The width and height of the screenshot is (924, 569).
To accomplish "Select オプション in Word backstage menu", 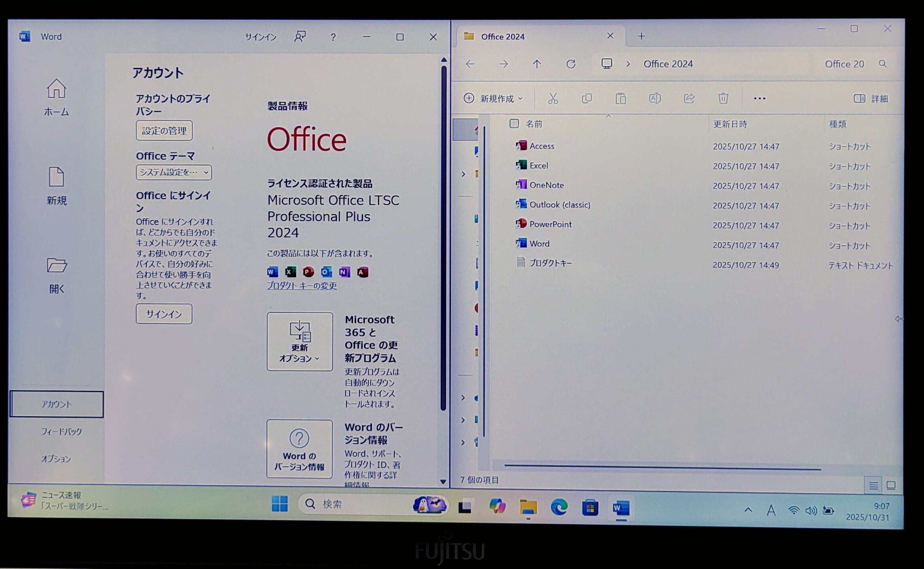I will tap(56, 459).
